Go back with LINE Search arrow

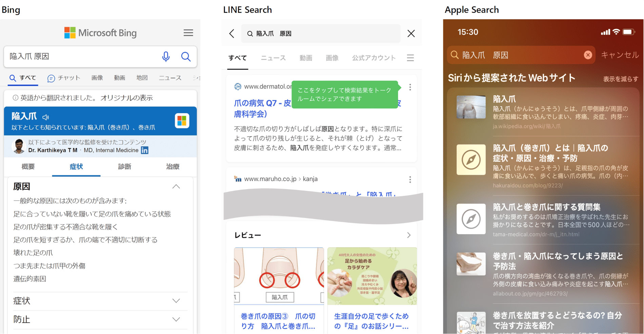coord(232,34)
